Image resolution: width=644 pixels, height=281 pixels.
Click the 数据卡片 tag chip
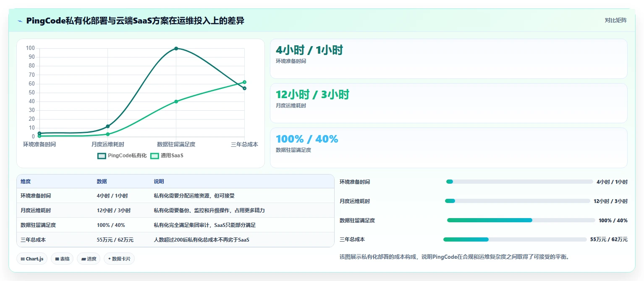pos(119,259)
